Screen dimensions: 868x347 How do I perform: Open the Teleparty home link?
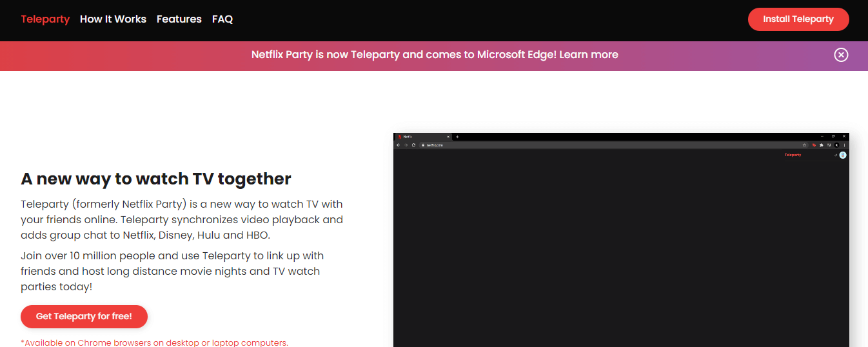coord(45,19)
